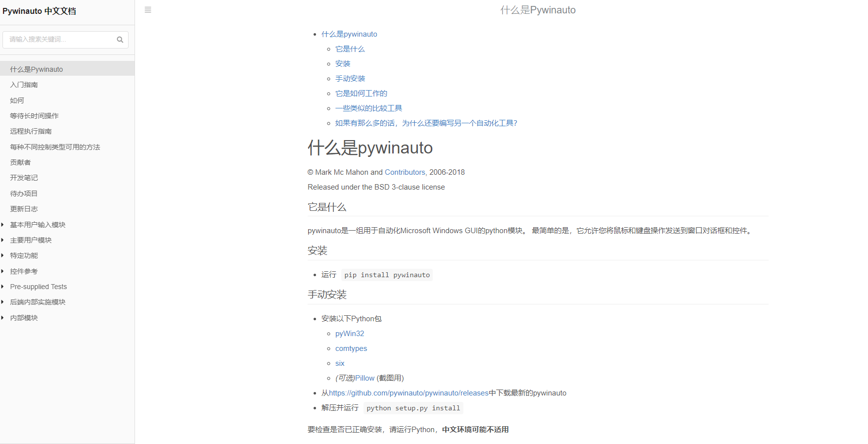Expand the 后端内部实施模块 arrow

2,302
